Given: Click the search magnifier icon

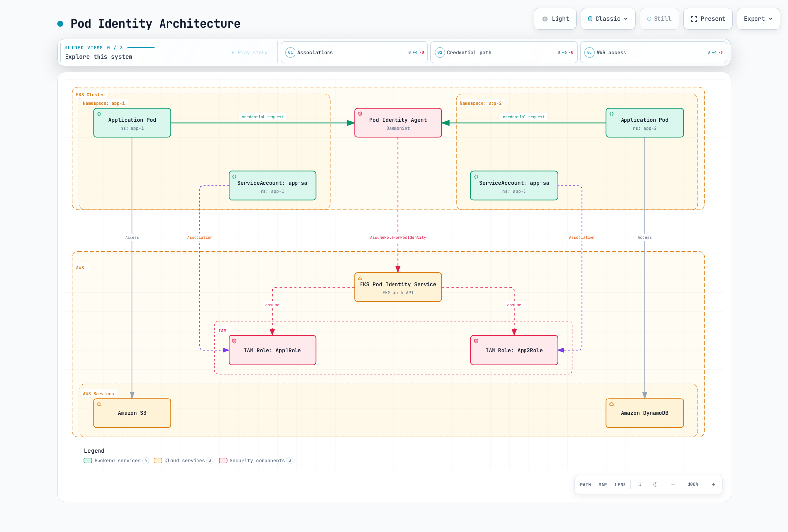Looking at the screenshot, I should [x=639, y=485].
